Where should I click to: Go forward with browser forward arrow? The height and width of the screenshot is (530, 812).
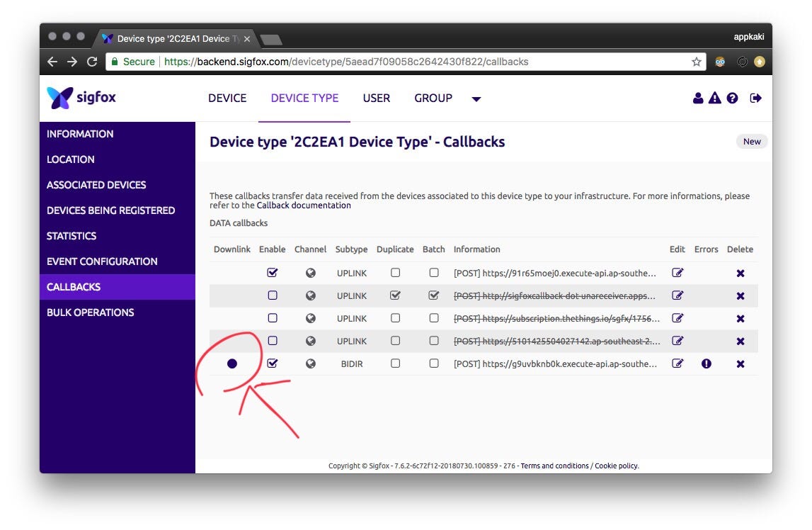tap(72, 62)
